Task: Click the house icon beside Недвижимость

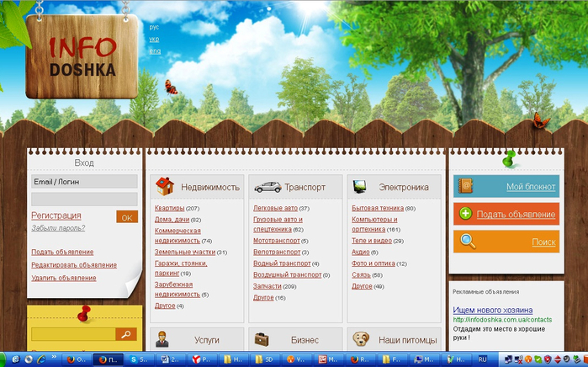Action: click(x=165, y=187)
